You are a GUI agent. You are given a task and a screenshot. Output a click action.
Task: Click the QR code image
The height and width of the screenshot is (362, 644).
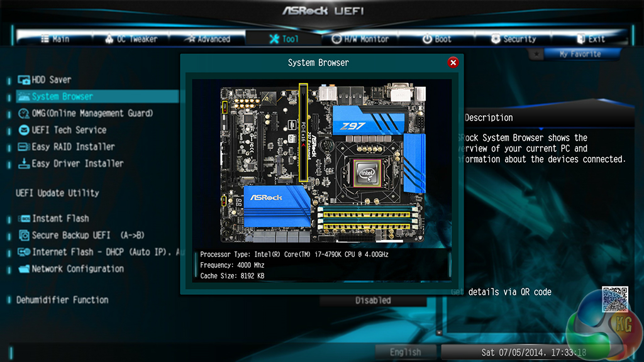(x=615, y=299)
